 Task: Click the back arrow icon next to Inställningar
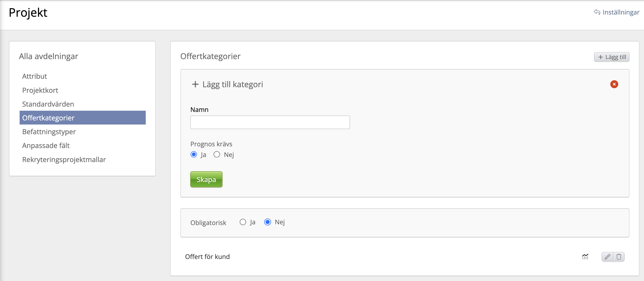click(x=597, y=12)
